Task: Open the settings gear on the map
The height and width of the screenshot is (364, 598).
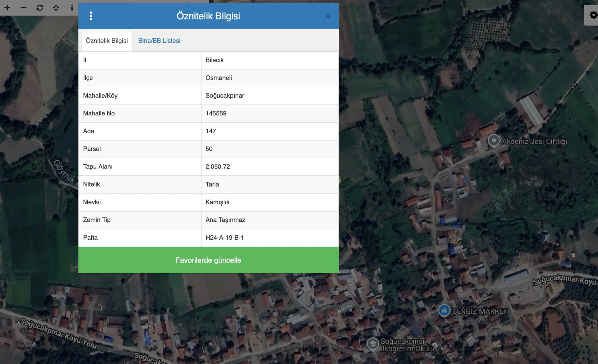Action: (x=593, y=15)
